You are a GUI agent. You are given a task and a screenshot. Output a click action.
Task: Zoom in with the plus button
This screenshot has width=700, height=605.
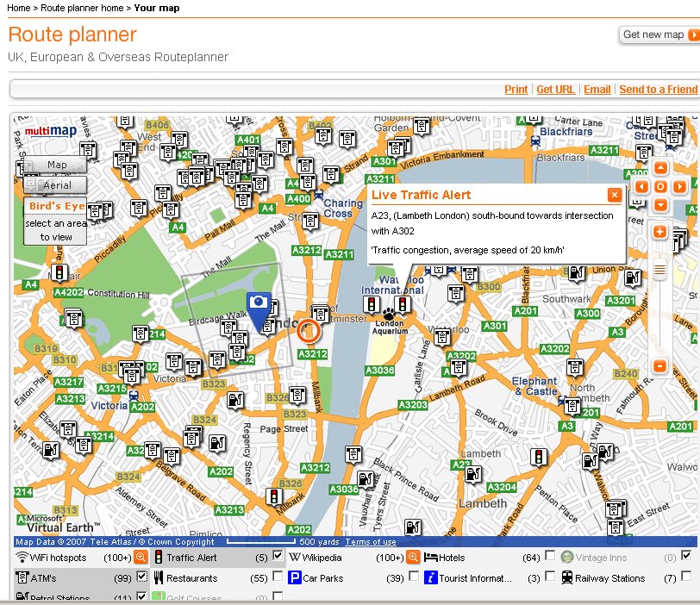pos(660,232)
